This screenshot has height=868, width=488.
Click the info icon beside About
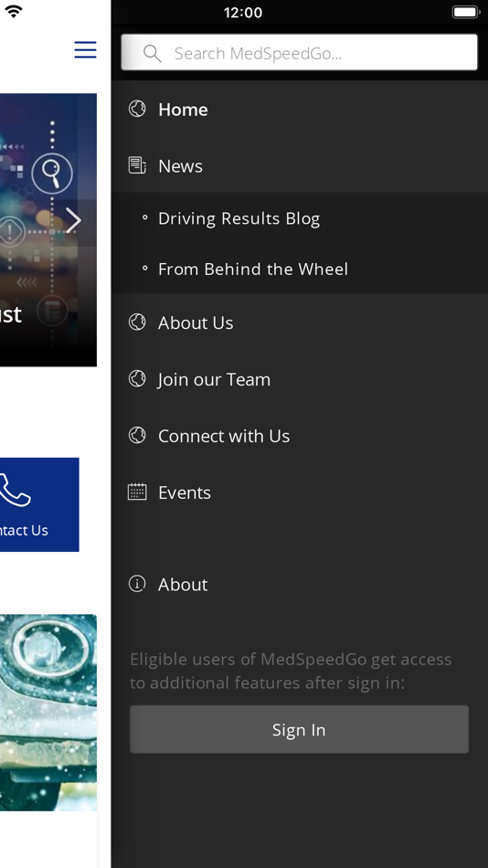137,584
